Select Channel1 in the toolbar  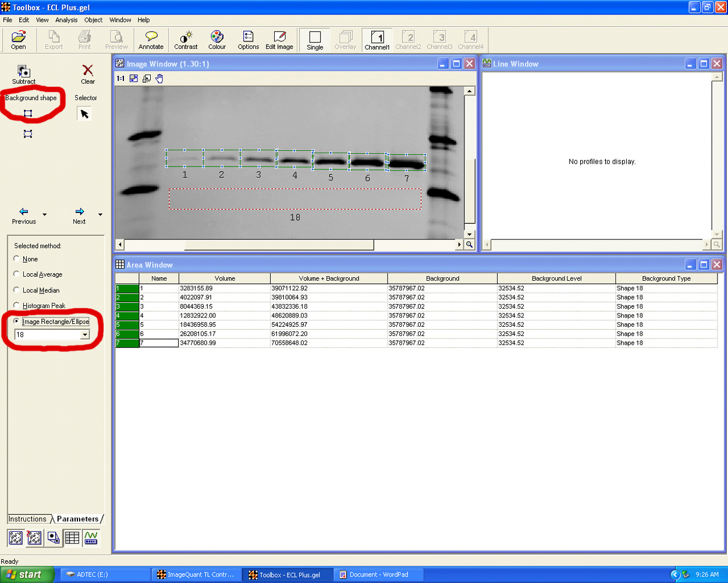coord(377,40)
